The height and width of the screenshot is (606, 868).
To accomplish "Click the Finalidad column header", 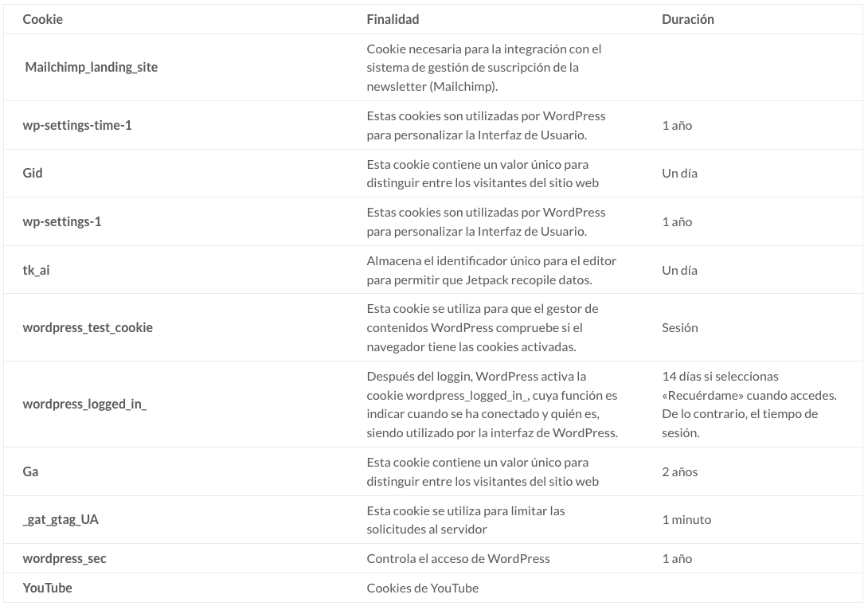I will coord(393,19).
